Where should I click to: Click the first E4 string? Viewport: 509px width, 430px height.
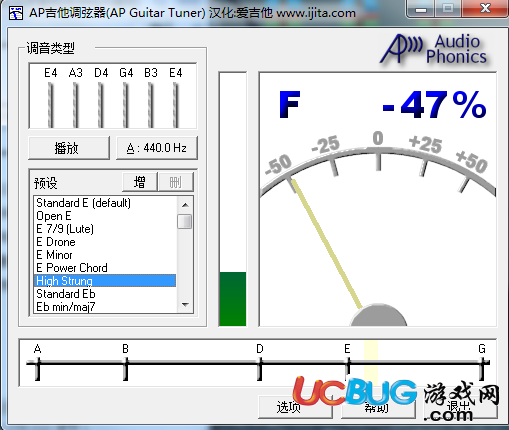pyautogui.click(x=51, y=104)
